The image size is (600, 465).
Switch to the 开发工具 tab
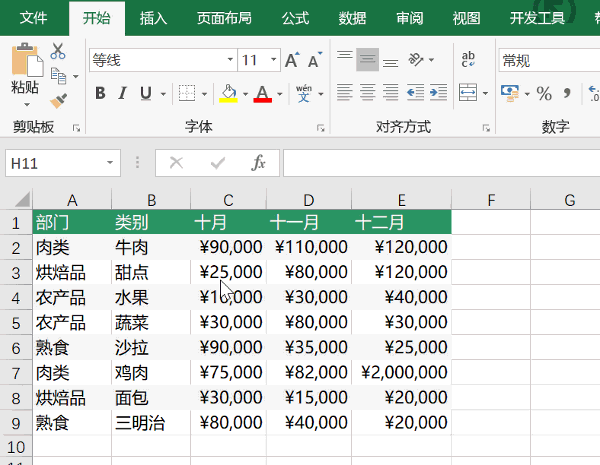537,18
